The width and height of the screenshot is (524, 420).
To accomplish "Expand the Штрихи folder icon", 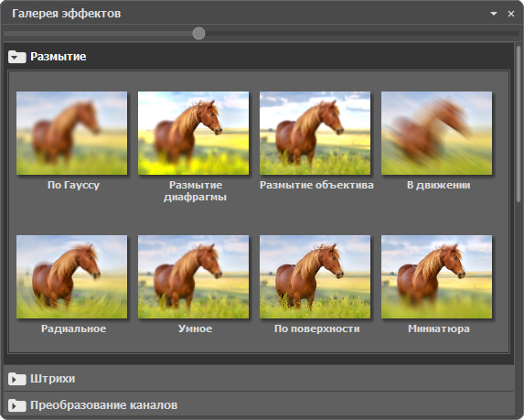I will coord(17,379).
